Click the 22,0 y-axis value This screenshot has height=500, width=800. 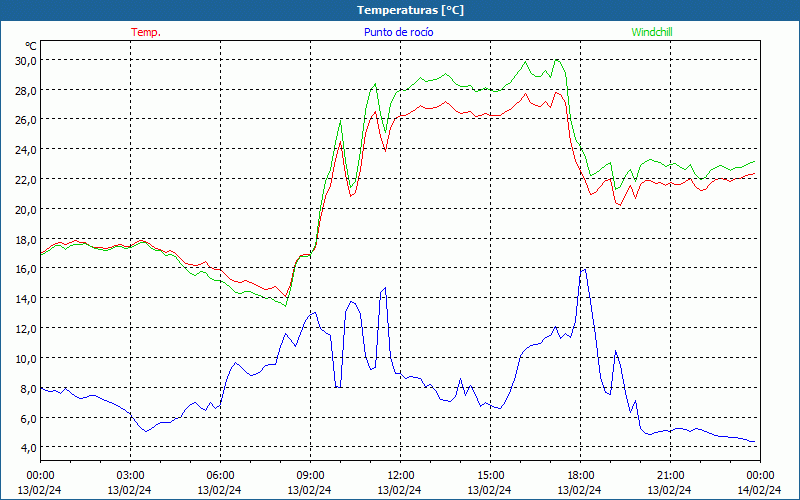pyautogui.click(x=26, y=180)
